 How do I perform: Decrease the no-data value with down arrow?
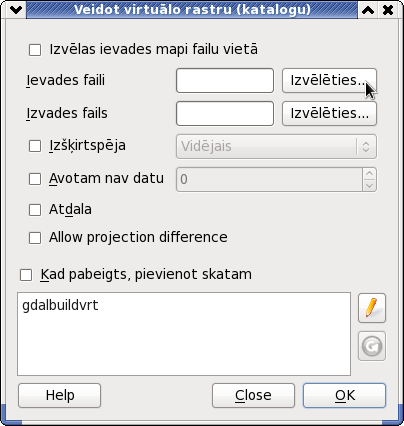click(369, 186)
